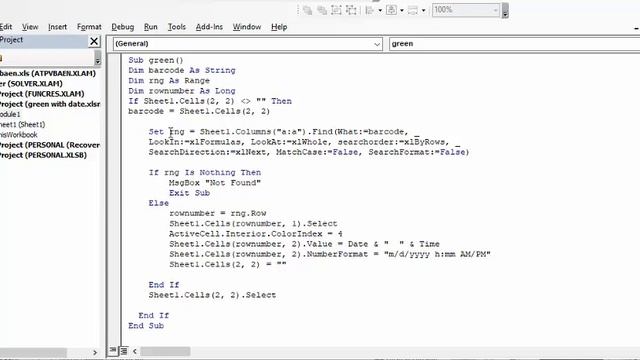The image size is (640, 360).
Task: Open the Run menu
Action: [151, 27]
